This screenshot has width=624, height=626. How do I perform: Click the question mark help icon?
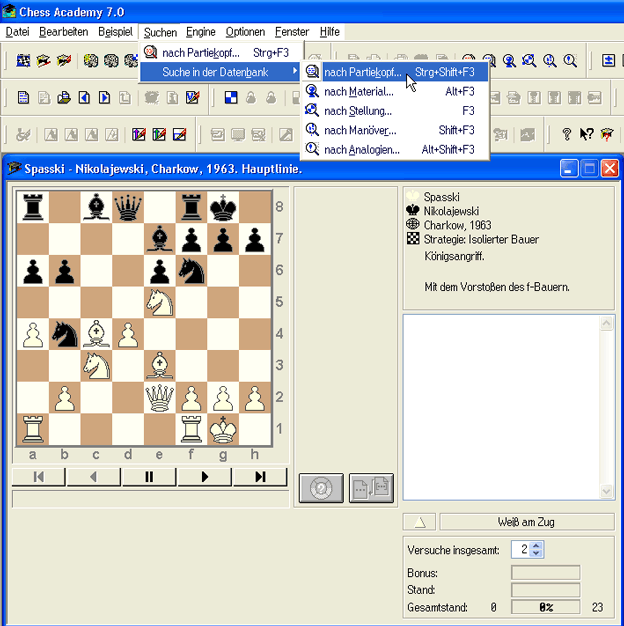click(x=566, y=135)
